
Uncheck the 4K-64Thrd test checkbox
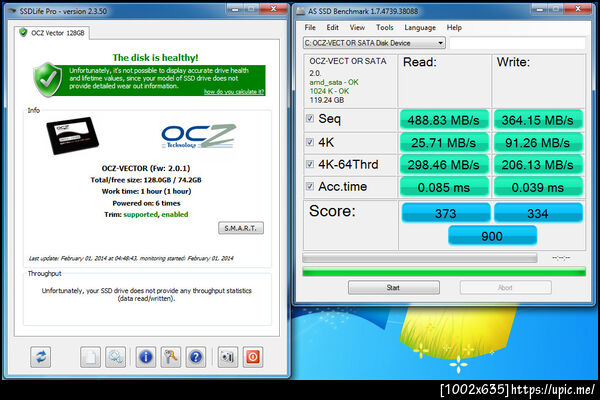click(x=310, y=164)
